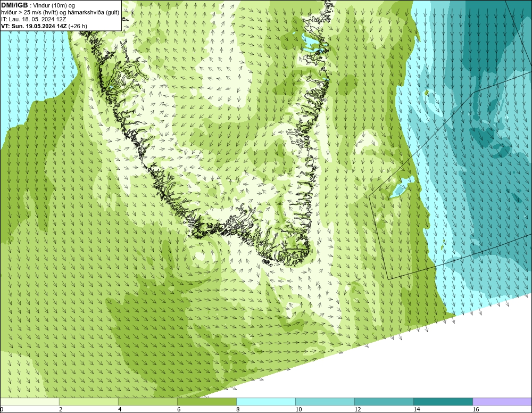Click the legend label "4"
Viewport: 532px width, 413px height.
pos(120,410)
